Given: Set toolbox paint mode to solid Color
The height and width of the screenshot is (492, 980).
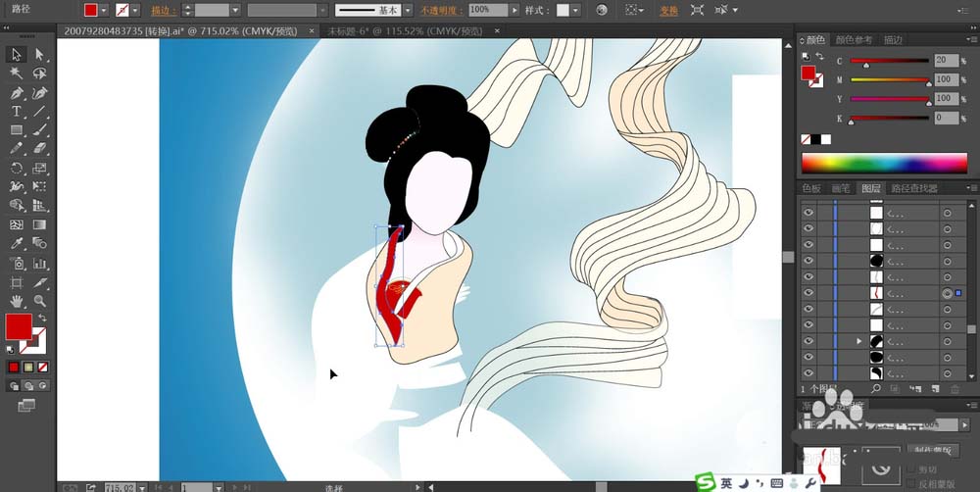Looking at the screenshot, I should pos(14,367).
